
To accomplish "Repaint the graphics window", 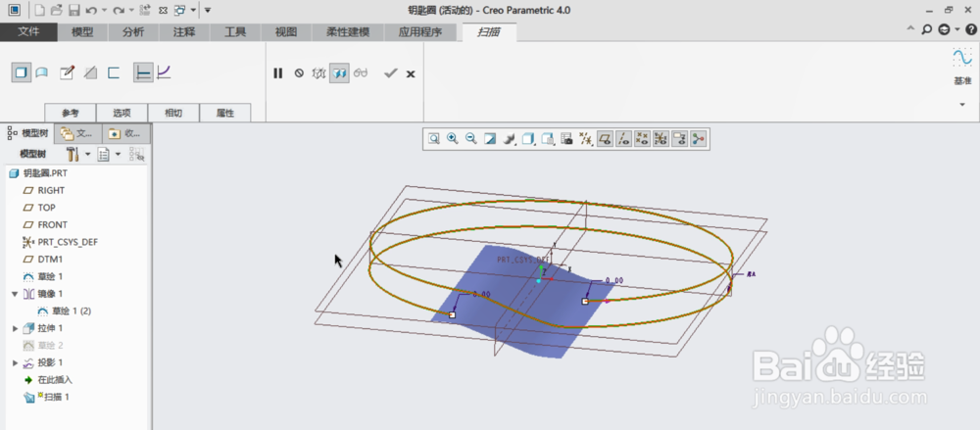I will pyautogui.click(x=490, y=139).
